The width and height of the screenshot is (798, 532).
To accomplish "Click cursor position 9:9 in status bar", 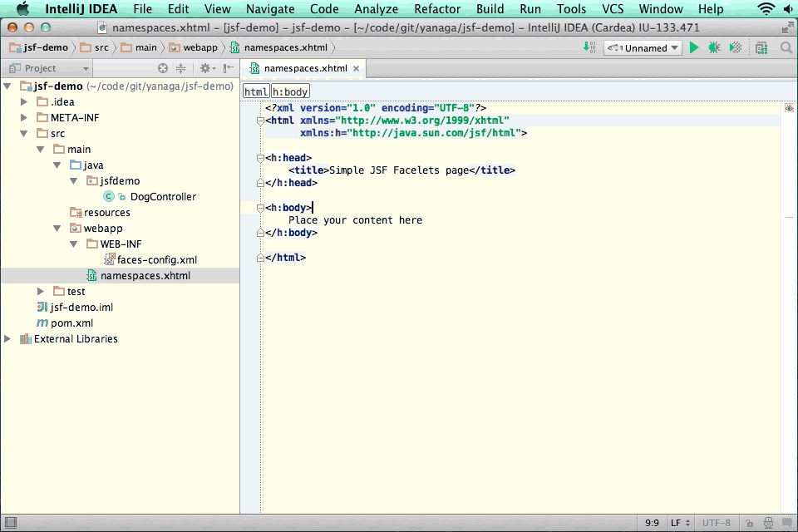I will click(652, 523).
